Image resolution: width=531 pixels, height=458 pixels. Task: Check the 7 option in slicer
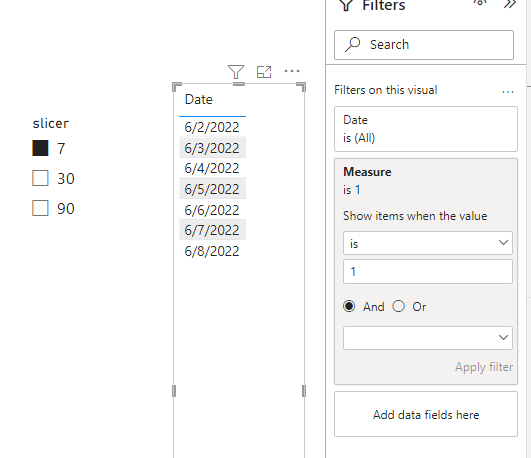[x=40, y=148]
